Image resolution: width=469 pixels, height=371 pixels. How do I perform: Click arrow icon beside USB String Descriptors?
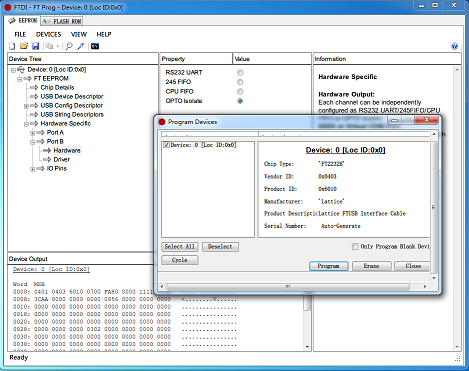click(34, 115)
